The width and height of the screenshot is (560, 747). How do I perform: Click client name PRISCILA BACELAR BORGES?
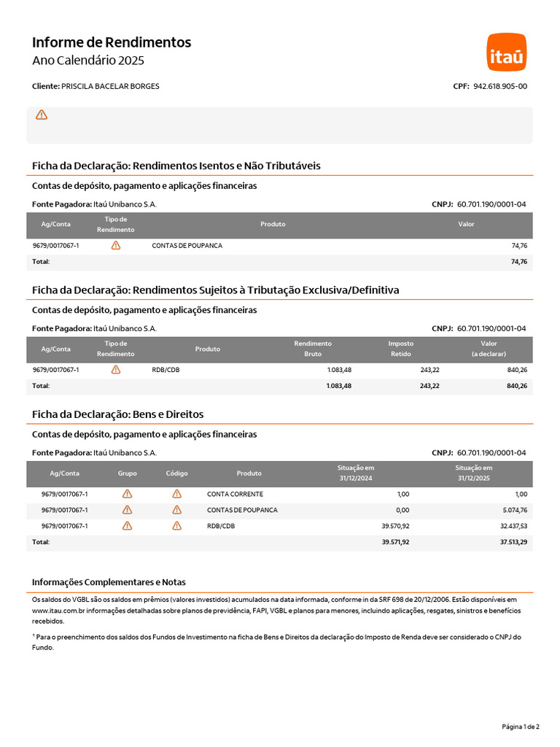point(111,86)
